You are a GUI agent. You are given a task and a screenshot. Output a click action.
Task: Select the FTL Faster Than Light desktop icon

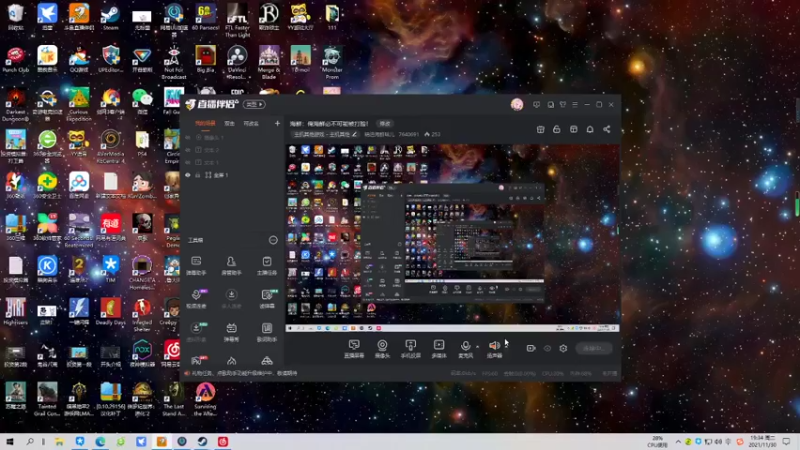[237, 21]
